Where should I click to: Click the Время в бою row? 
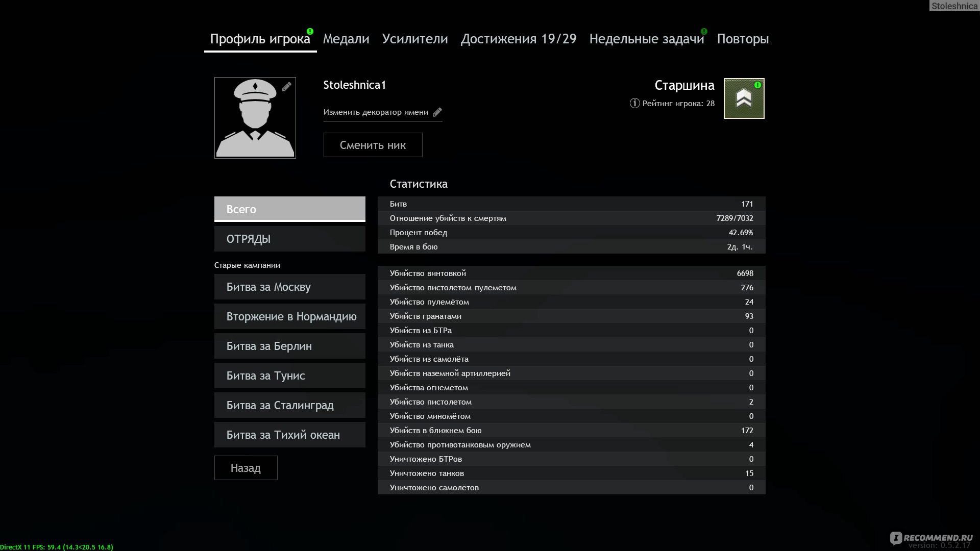(572, 246)
